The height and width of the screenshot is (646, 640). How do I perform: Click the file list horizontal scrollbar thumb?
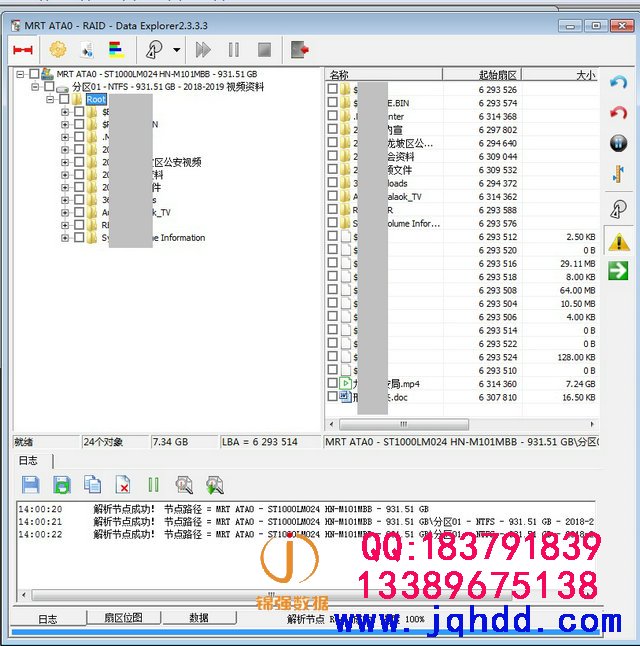(403, 424)
